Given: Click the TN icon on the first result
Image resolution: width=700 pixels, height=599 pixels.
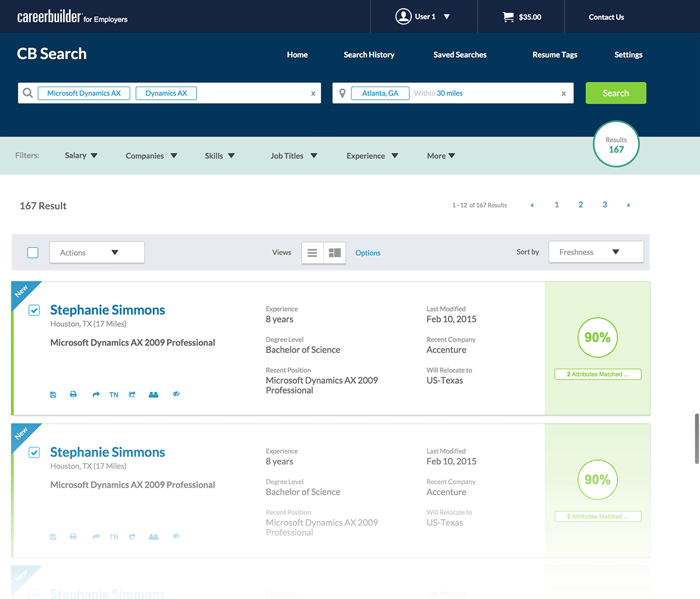Looking at the screenshot, I should tap(114, 395).
